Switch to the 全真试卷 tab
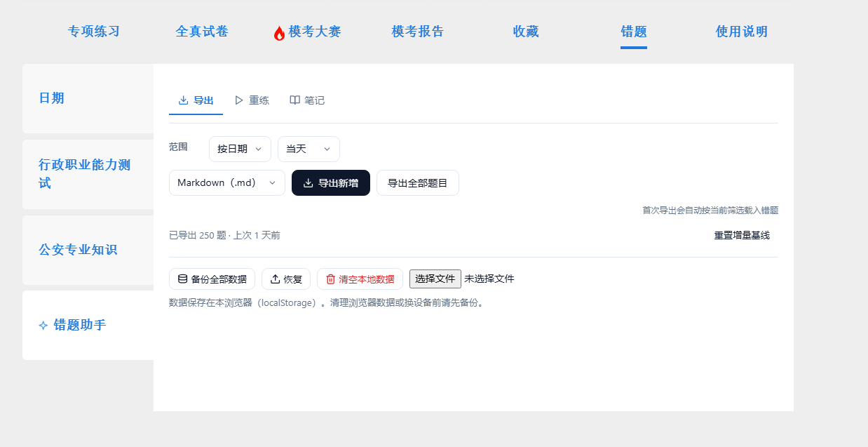The image size is (868, 447). pyautogui.click(x=202, y=32)
